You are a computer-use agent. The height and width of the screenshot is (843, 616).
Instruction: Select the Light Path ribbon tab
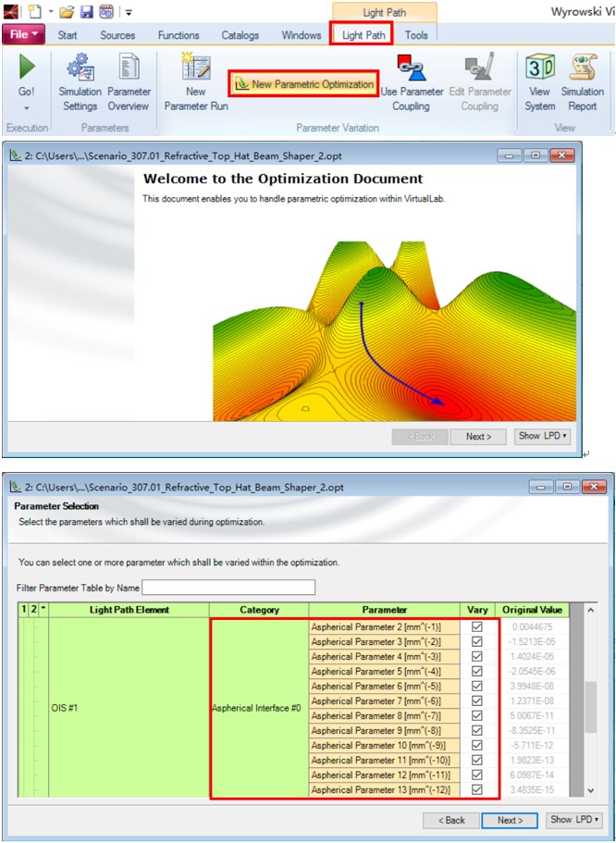click(x=363, y=35)
